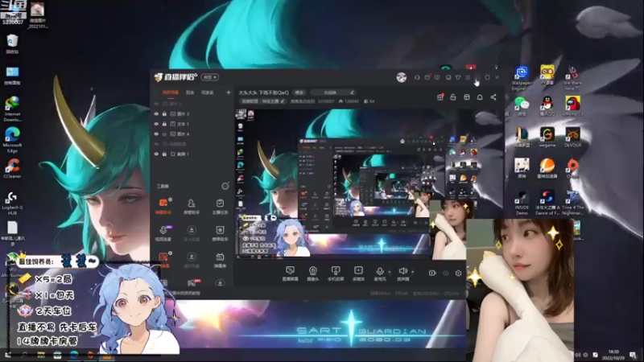This screenshot has height=362, width=644.
Task: Open CCleaner desktop shortcut
Action: tap(12, 168)
